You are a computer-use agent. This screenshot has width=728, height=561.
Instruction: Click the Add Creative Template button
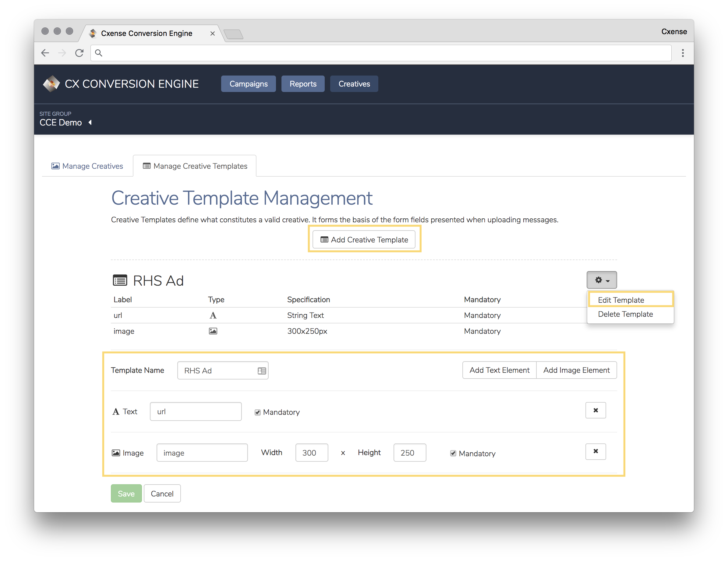pyautogui.click(x=364, y=240)
